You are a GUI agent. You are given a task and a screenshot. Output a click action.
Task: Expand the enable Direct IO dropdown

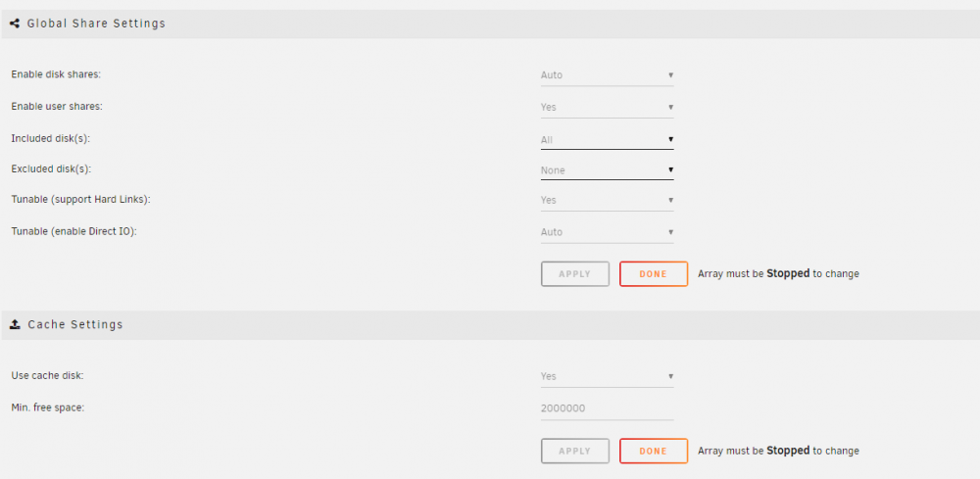coord(607,232)
